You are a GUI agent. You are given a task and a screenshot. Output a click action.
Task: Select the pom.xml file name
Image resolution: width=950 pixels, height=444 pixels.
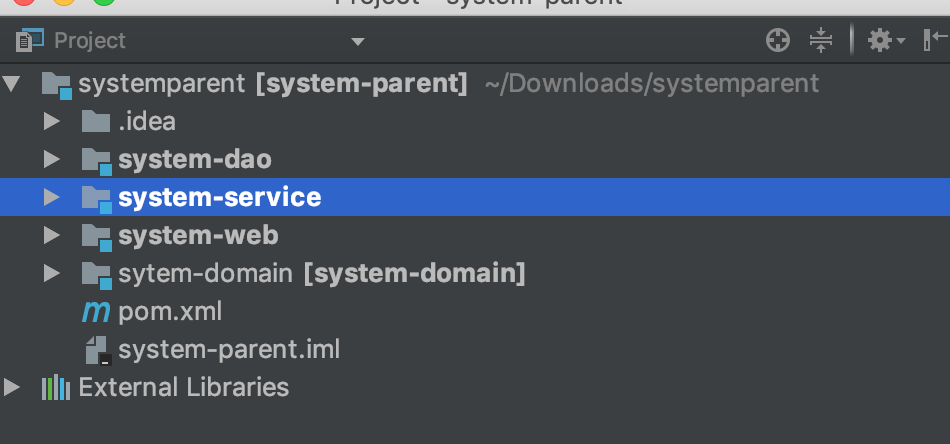point(170,312)
